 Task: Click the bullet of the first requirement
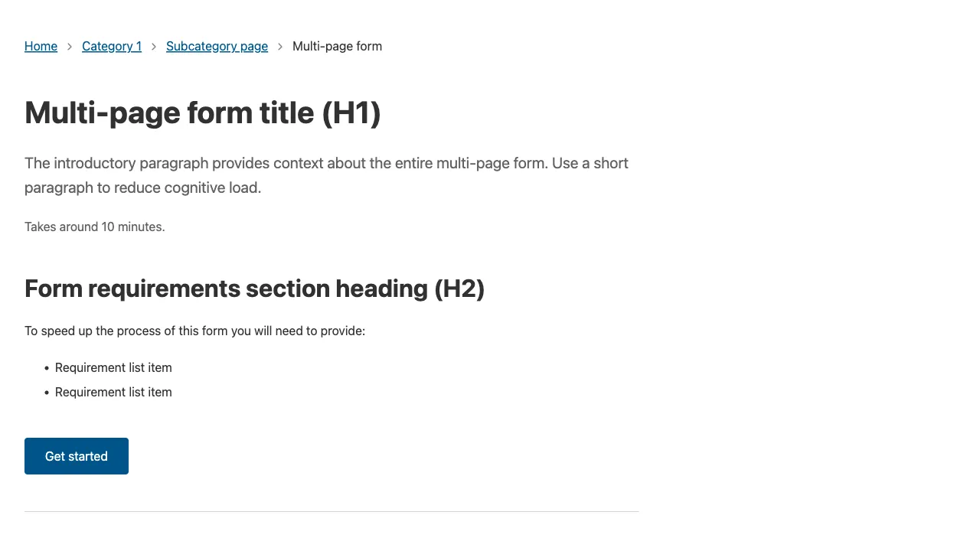pyautogui.click(x=47, y=369)
